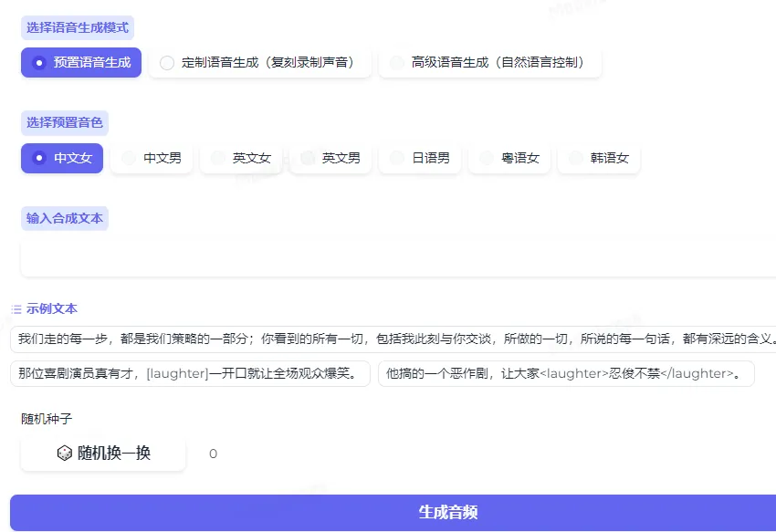
Task: Choose the 韩语女 preset voice
Action: [598, 157]
